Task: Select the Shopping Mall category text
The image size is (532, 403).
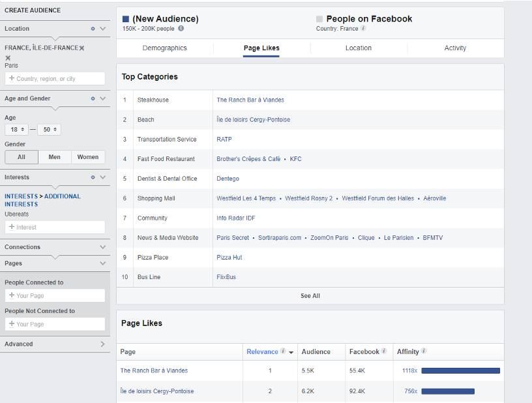Action: pyautogui.click(x=156, y=198)
